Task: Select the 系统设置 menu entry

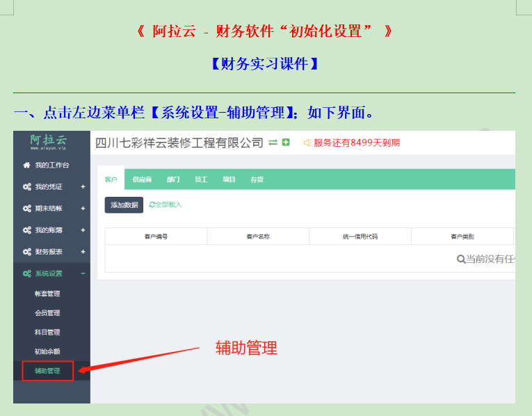Action: click(x=51, y=274)
